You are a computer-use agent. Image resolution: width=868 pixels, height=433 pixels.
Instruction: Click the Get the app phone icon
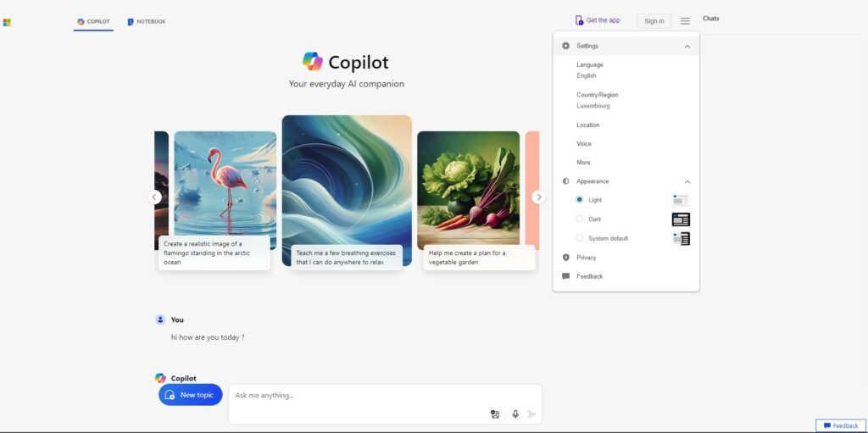tap(579, 20)
